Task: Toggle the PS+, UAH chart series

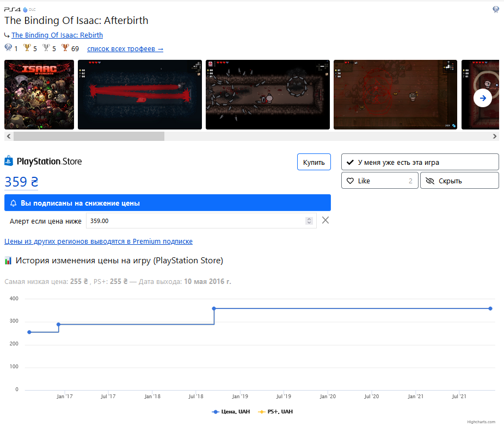Action: [x=275, y=412]
